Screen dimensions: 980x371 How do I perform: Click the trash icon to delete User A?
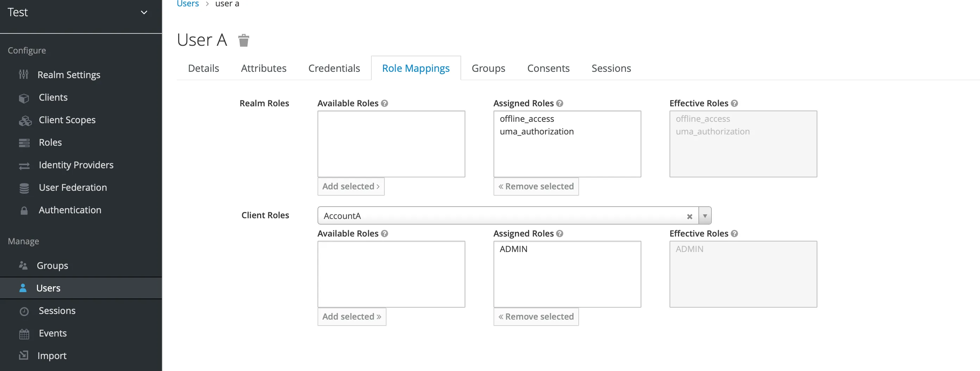(x=244, y=40)
